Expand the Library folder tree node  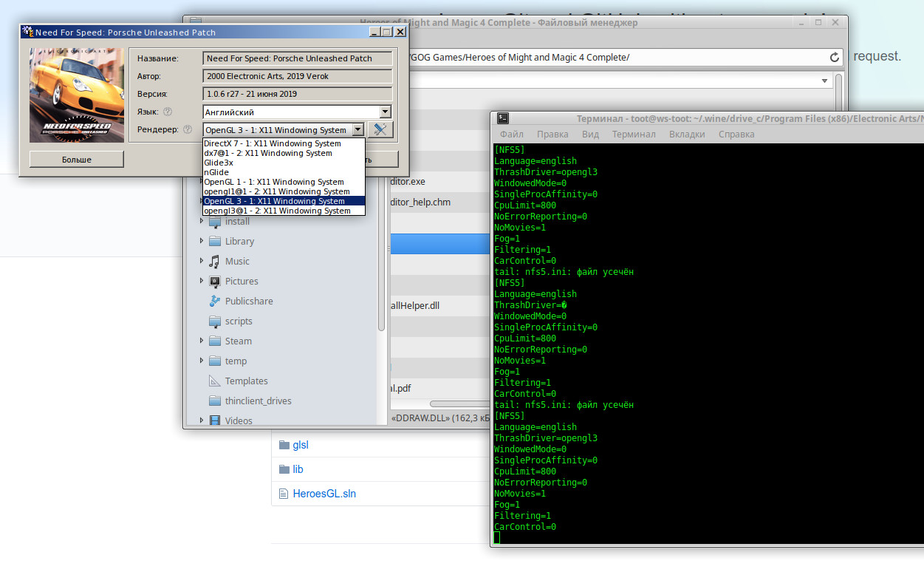[202, 242]
